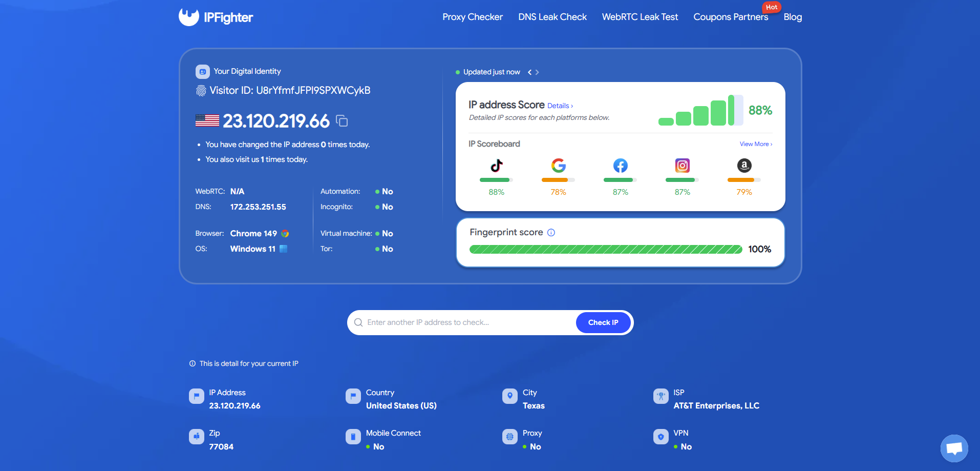Screen dimensions: 980x471
Task: Click the IPFighter logo
Action: 216,17
